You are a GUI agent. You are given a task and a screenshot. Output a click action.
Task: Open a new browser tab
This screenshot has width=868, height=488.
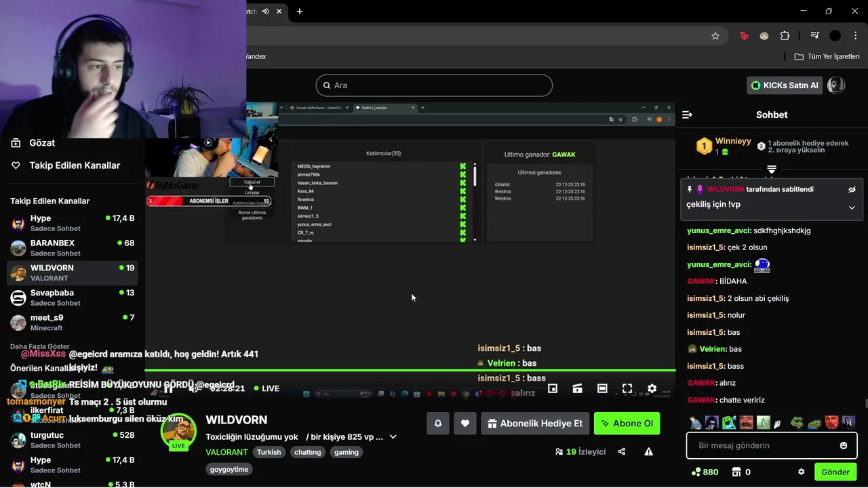[300, 12]
